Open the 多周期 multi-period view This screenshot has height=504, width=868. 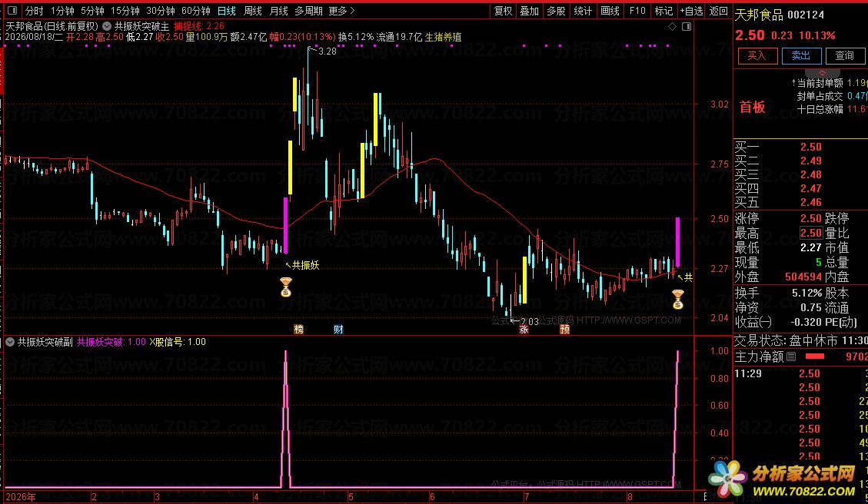[308, 11]
